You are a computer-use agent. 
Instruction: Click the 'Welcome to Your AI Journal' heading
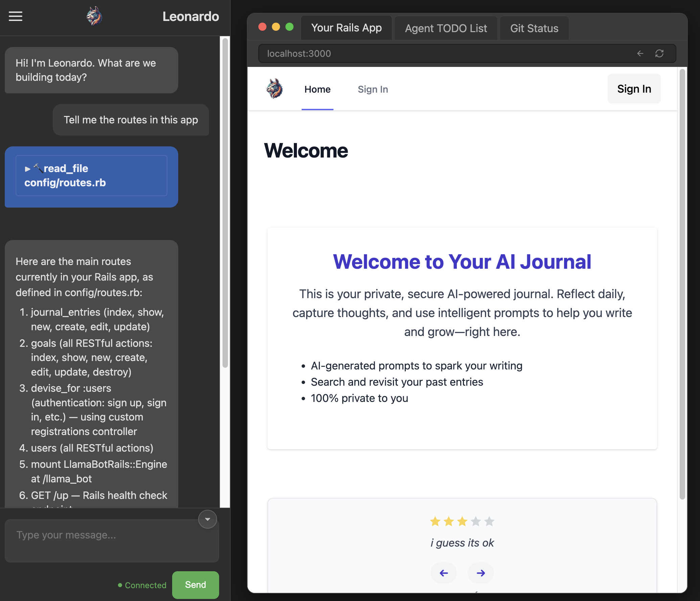click(462, 261)
